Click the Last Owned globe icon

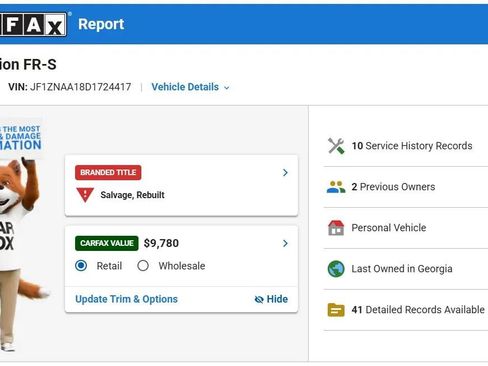click(x=336, y=269)
